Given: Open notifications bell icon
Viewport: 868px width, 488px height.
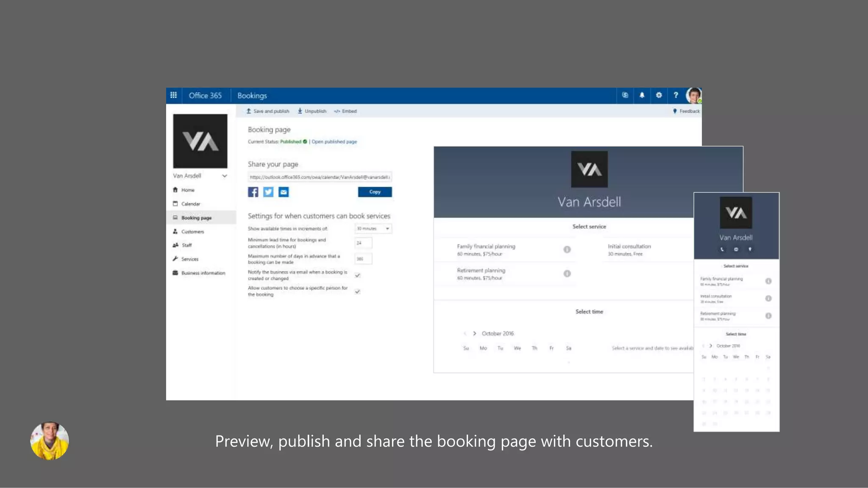Looking at the screenshot, I should 642,95.
